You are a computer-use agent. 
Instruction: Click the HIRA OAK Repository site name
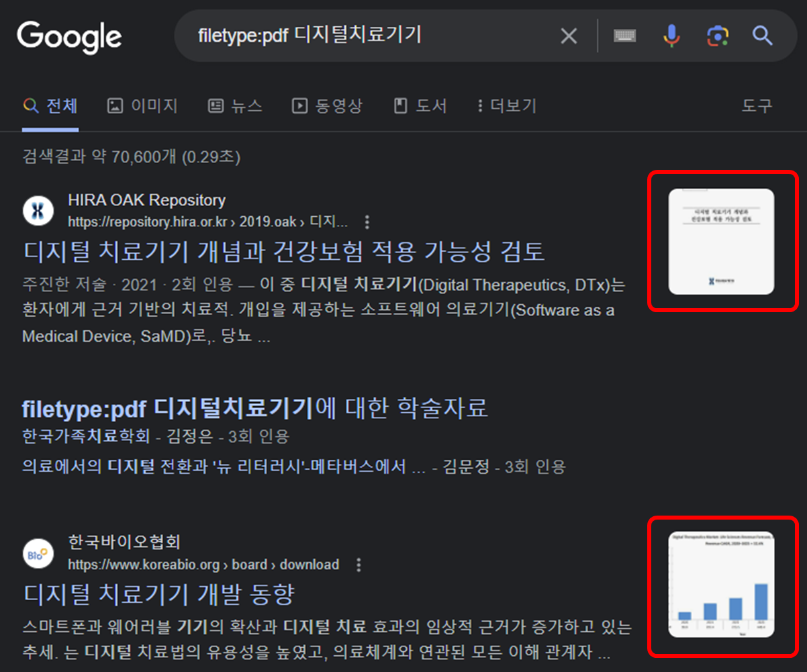point(146,200)
